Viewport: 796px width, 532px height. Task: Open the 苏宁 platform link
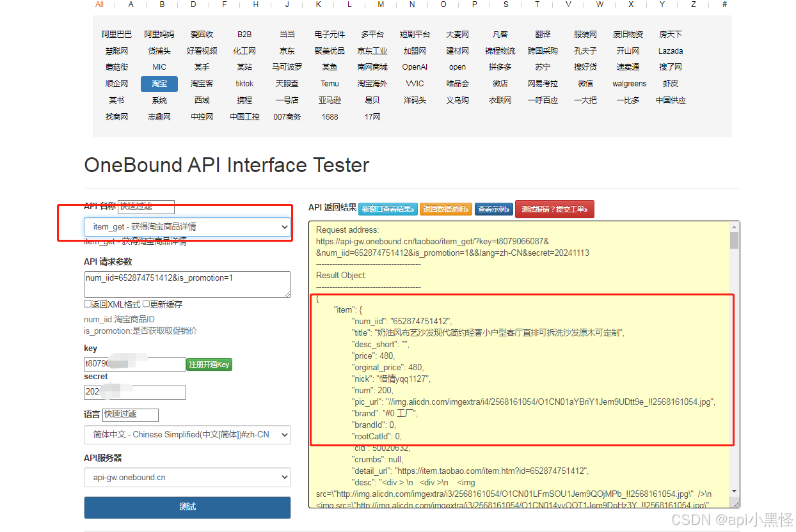[543, 67]
